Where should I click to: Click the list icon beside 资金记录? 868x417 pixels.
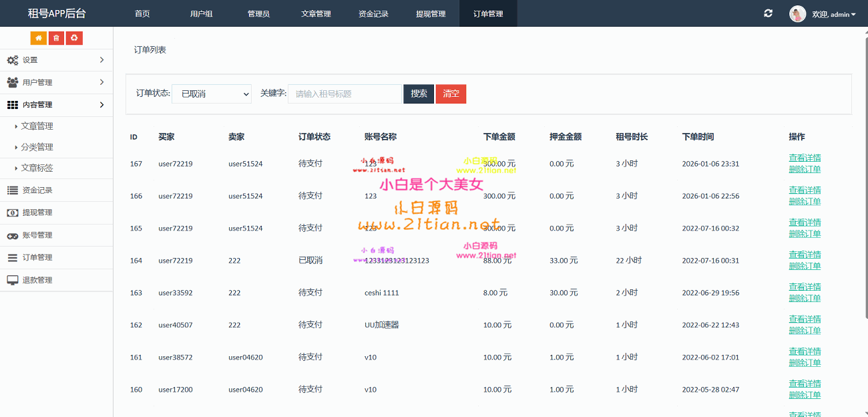13,190
